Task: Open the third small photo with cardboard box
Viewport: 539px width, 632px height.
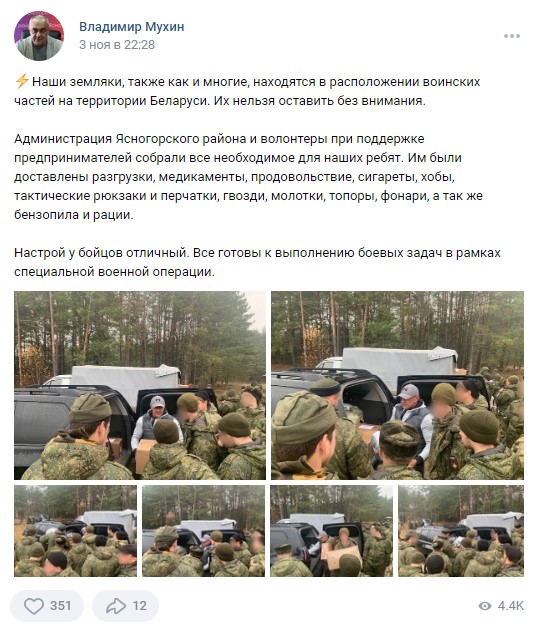Action: click(x=331, y=531)
